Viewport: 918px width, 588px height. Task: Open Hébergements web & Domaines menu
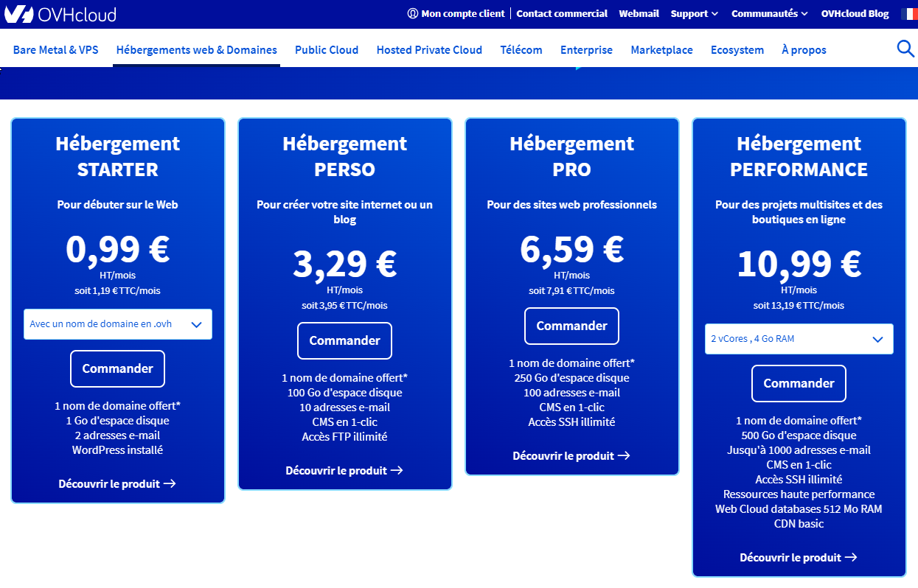pos(197,50)
